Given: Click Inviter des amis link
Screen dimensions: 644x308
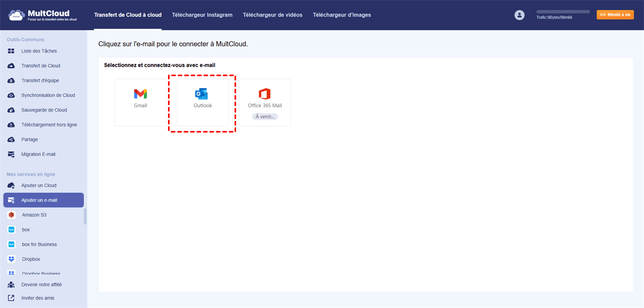Looking at the screenshot, I should [x=38, y=298].
